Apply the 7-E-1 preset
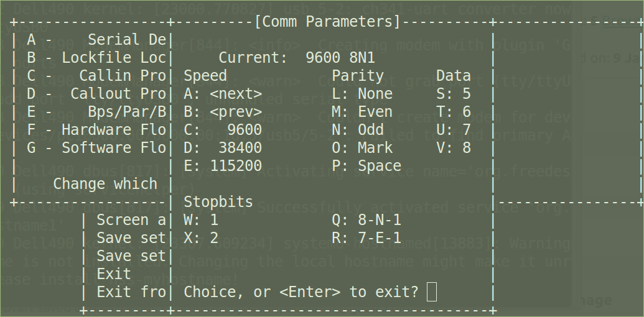This screenshot has height=317, width=644. 366,238
